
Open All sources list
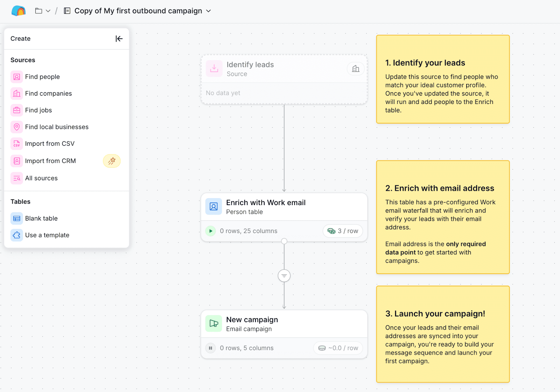41,178
